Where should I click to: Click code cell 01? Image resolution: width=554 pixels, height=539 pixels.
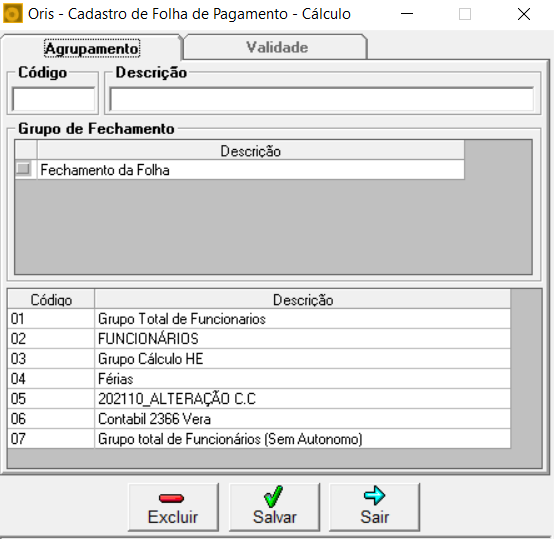(x=51, y=319)
